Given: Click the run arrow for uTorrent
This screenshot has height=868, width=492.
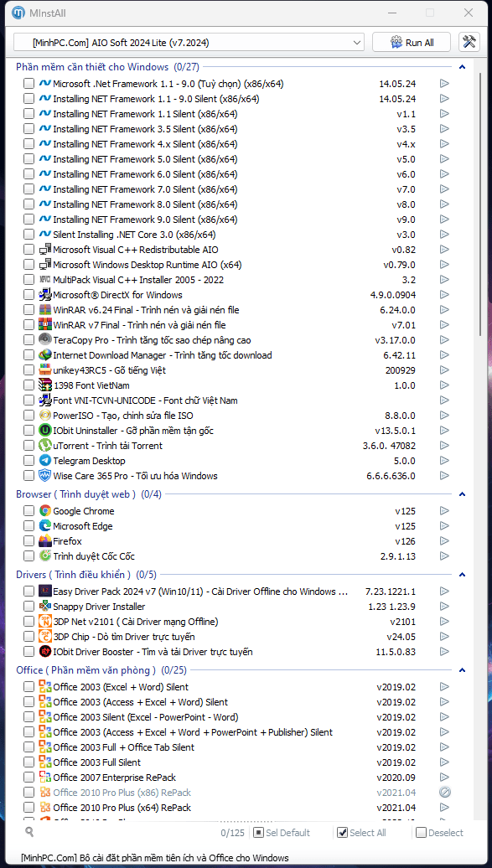Looking at the screenshot, I should (444, 445).
